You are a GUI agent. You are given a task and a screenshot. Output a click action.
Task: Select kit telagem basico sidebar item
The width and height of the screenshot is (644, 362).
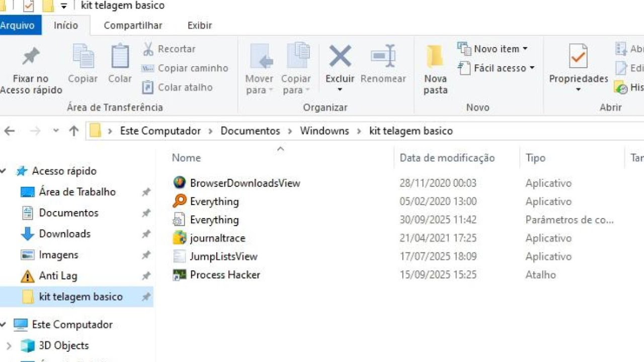[76, 297]
